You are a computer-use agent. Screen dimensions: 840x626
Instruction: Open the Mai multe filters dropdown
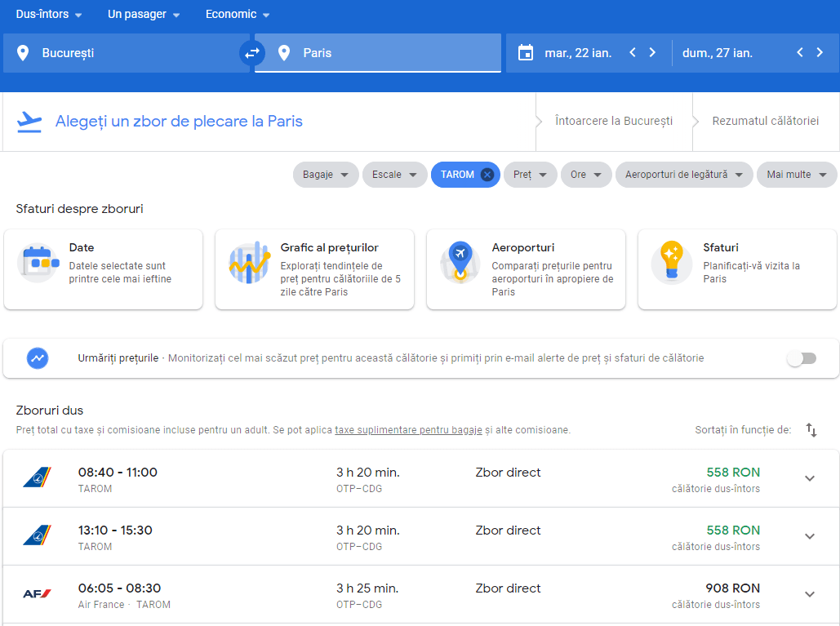point(797,175)
